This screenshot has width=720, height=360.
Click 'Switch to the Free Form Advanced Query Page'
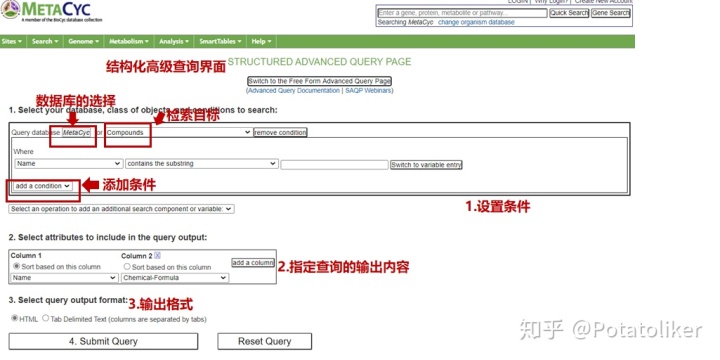(x=320, y=81)
